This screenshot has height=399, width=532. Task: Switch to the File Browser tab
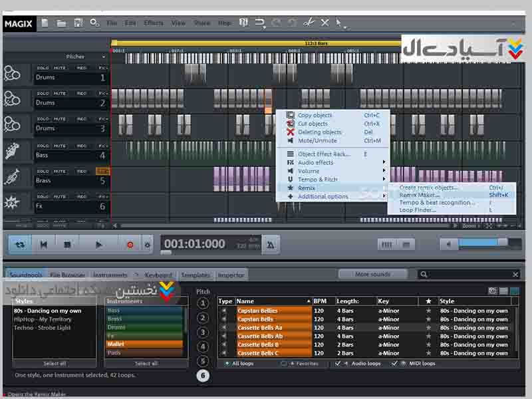tap(67, 275)
